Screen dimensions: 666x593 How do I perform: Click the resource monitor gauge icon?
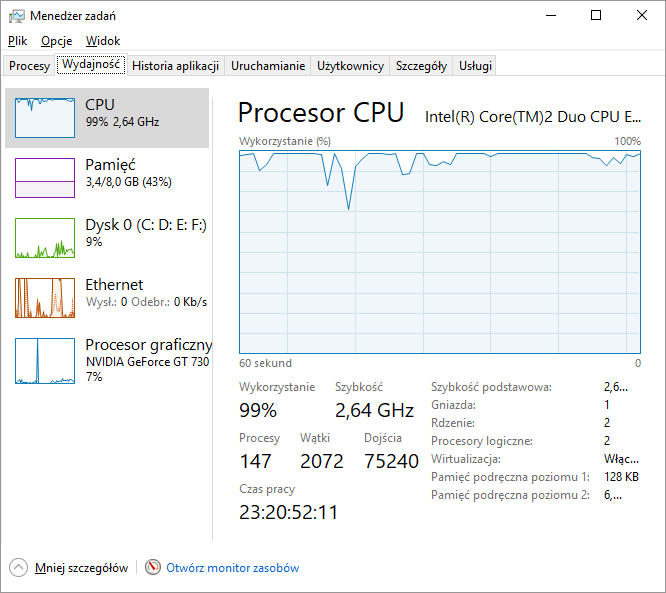click(153, 567)
